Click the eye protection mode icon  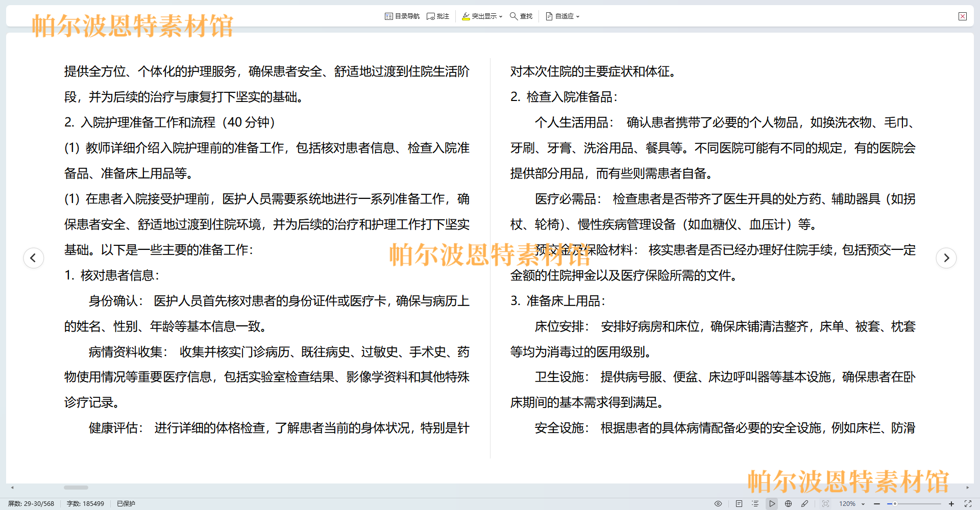pos(718,503)
